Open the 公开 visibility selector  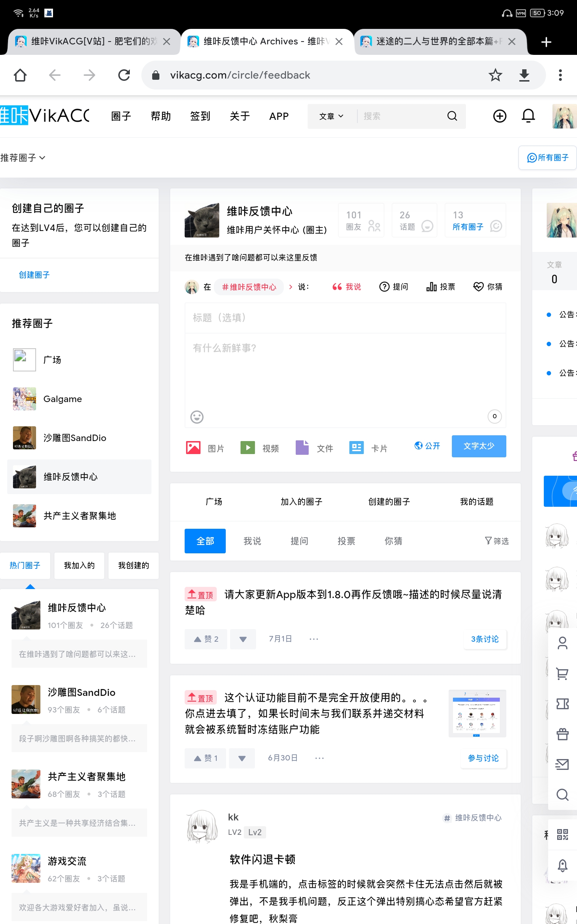[x=427, y=446]
